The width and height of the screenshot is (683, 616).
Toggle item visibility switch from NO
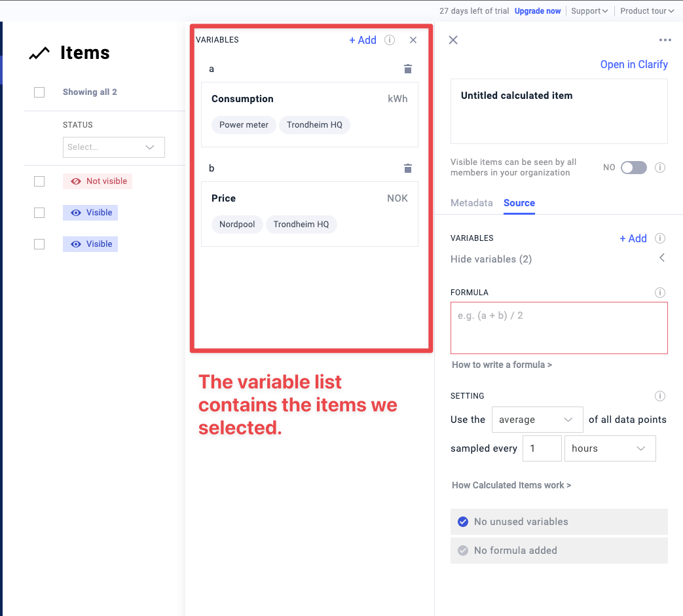tap(633, 168)
